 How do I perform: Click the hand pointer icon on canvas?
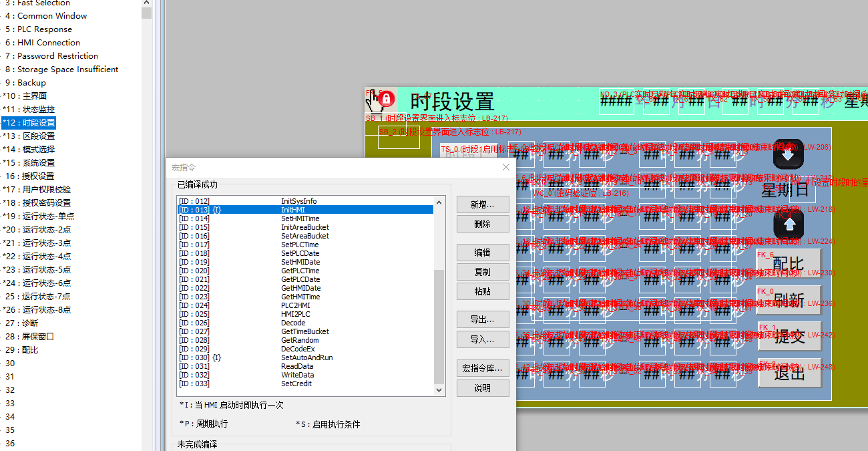(375, 101)
